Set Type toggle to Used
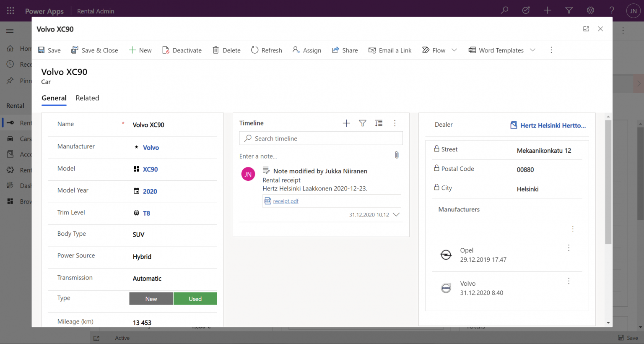The height and width of the screenshot is (344, 644). click(195, 299)
